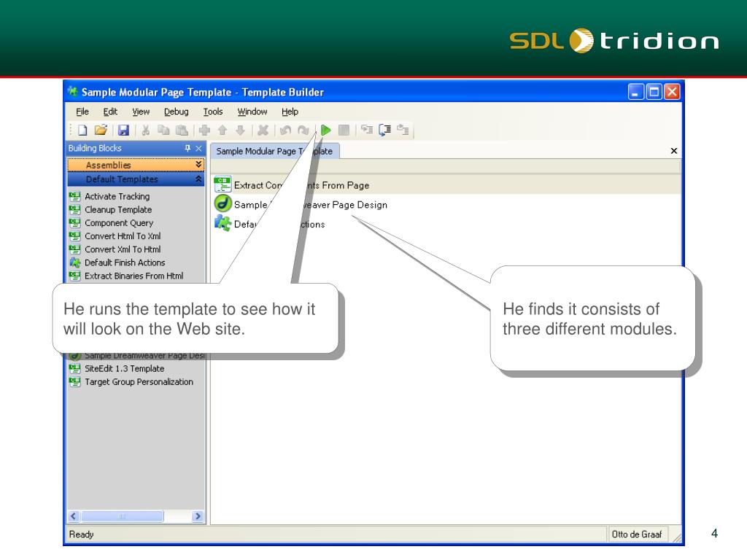Click the Step Into debug icon
The height and width of the screenshot is (560, 747).
367,130
